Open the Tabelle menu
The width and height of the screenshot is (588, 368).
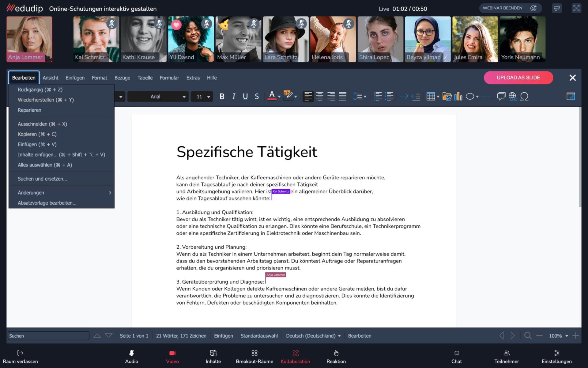point(145,78)
